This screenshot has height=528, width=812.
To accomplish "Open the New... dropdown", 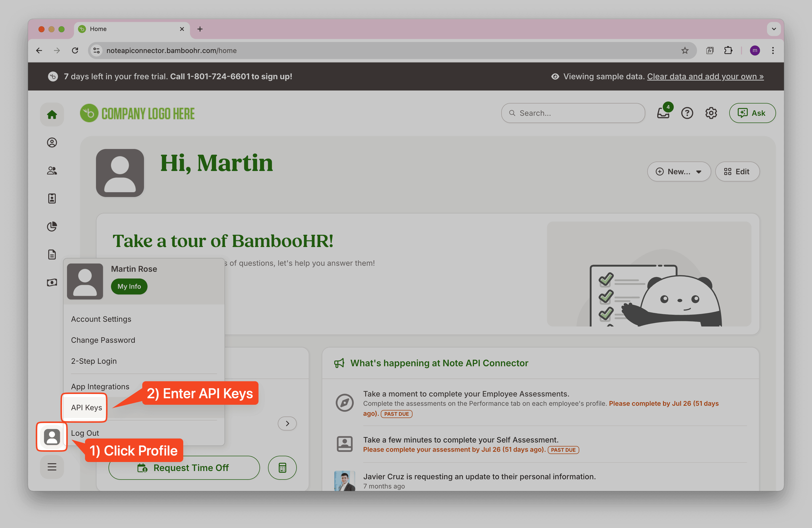I will click(x=679, y=171).
